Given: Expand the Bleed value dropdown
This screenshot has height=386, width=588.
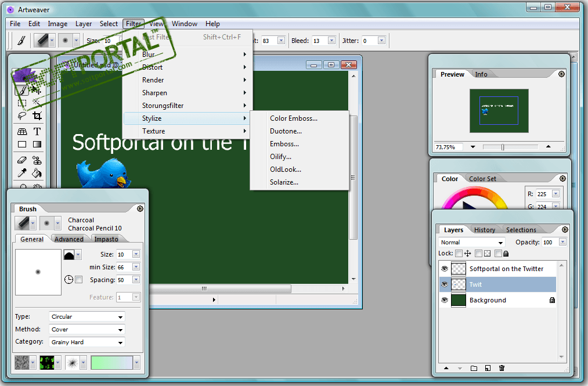Looking at the screenshot, I should (331, 41).
